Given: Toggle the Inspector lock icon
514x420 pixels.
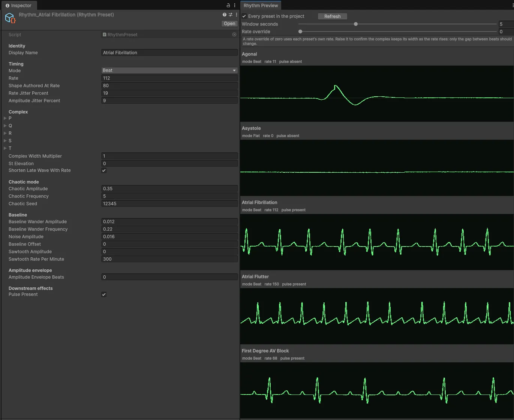Looking at the screenshot, I should (x=228, y=5).
